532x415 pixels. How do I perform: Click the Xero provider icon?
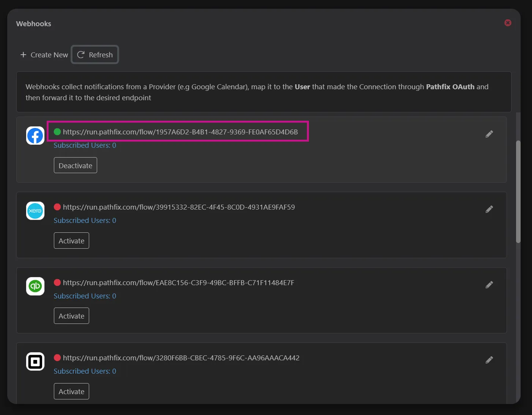coord(35,211)
